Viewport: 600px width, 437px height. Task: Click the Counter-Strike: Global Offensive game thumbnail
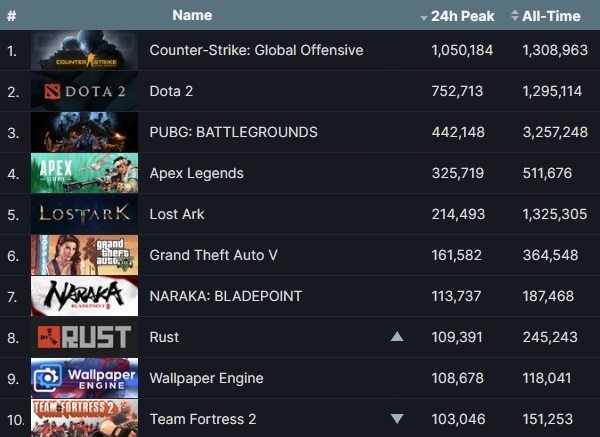[84, 50]
